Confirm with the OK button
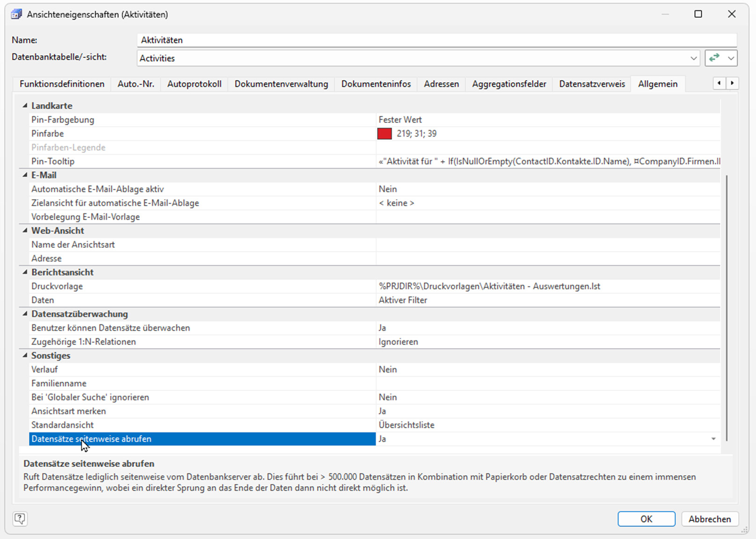756x539 pixels. pyautogui.click(x=646, y=519)
